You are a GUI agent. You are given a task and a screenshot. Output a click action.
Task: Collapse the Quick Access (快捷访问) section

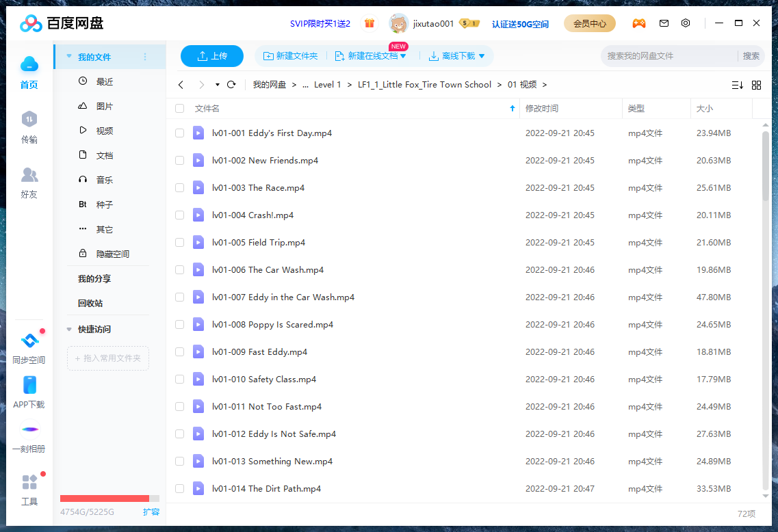(69, 330)
